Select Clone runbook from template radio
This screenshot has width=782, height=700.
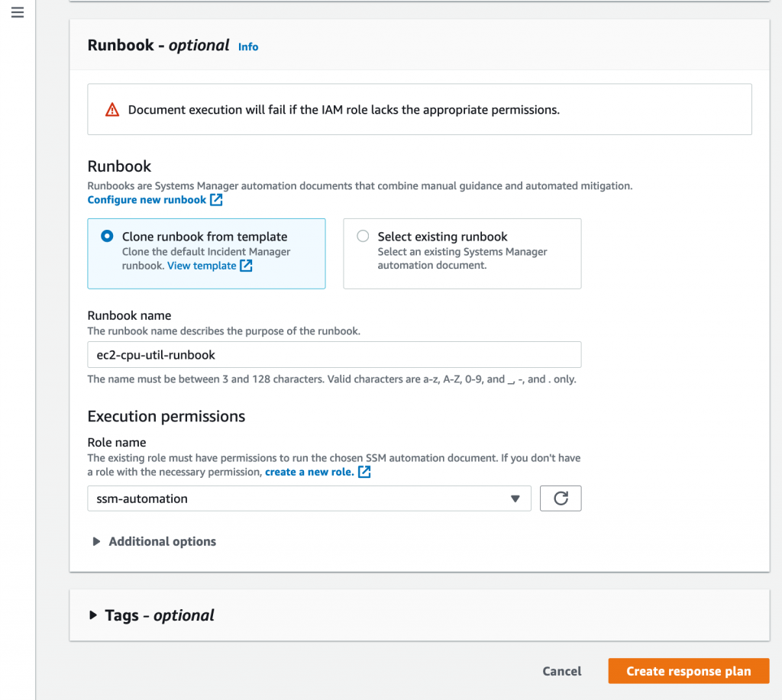coord(108,237)
